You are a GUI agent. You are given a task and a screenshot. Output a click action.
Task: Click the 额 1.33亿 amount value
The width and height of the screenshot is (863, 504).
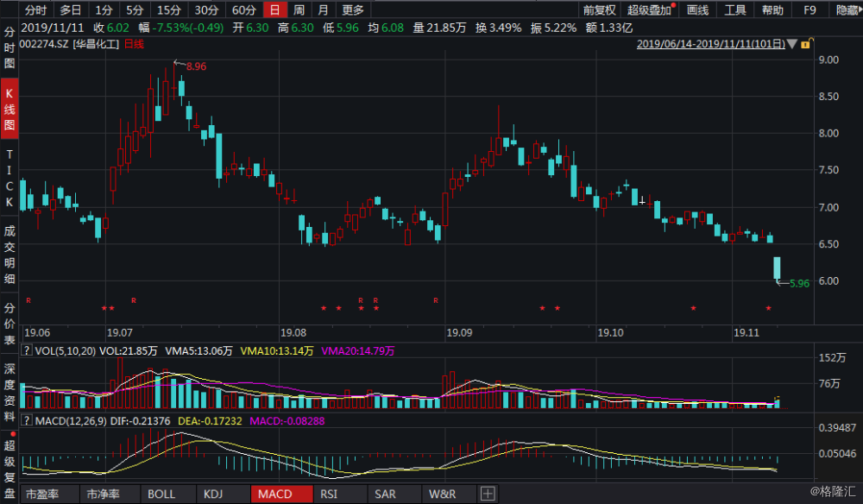(x=608, y=28)
